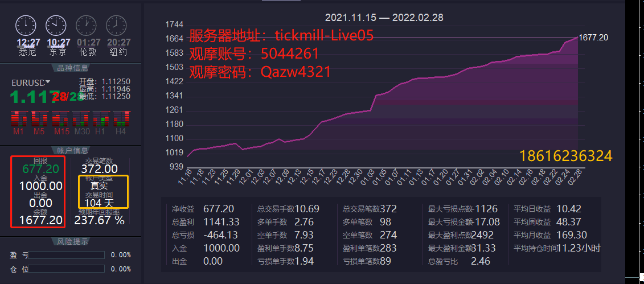Select the M30 timeframe bar indicator
644x284 pixels.
click(x=80, y=120)
